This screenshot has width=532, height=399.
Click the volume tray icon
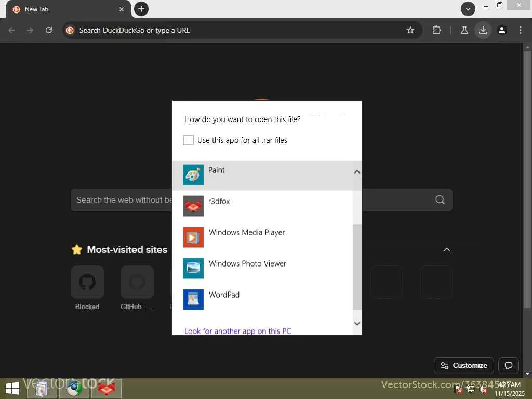[483, 389]
